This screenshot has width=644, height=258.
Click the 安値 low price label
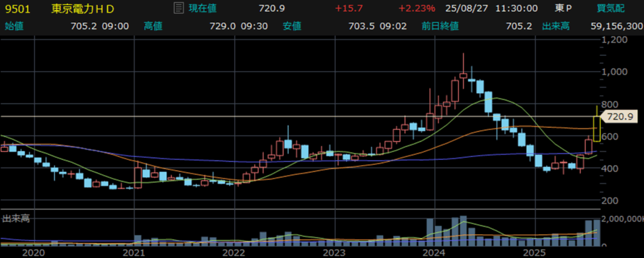(292, 26)
